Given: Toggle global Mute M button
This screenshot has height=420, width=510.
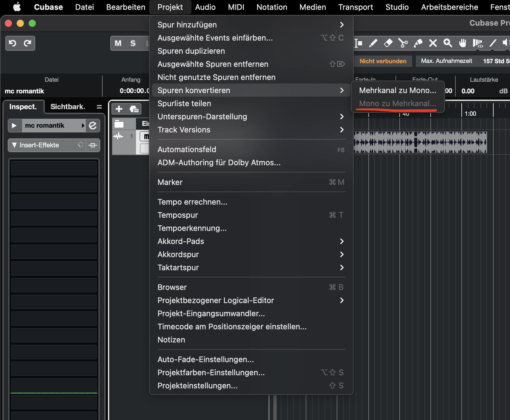Looking at the screenshot, I should pyautogui.click(x=118, y=43).
